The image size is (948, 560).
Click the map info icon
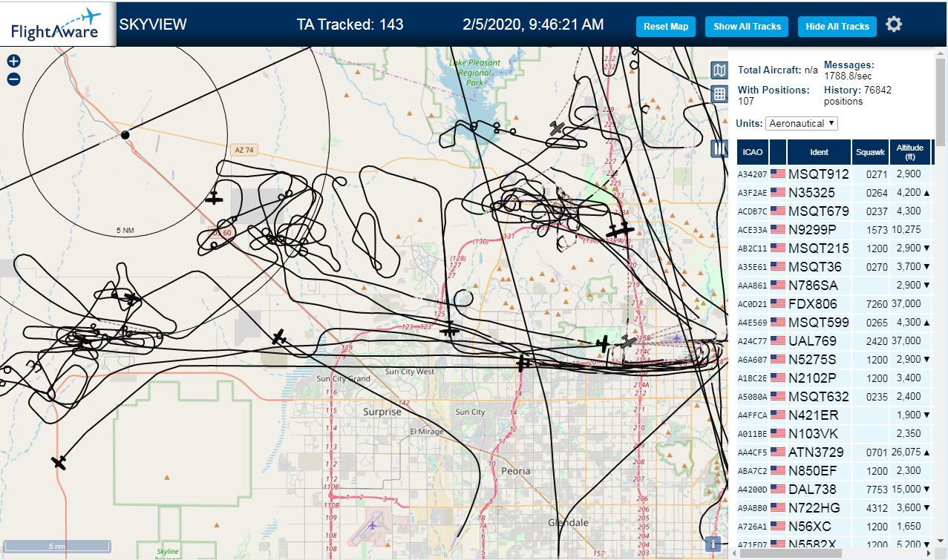(x=713, y=544)
